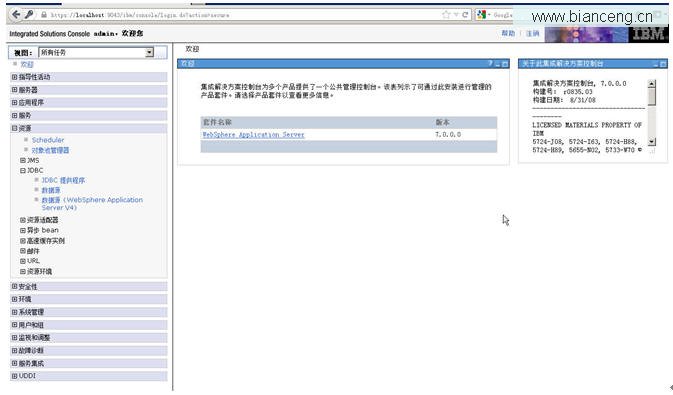Click the 帮助 help link in header
Viewport: 673px width, 395px height.
point(508,33)
